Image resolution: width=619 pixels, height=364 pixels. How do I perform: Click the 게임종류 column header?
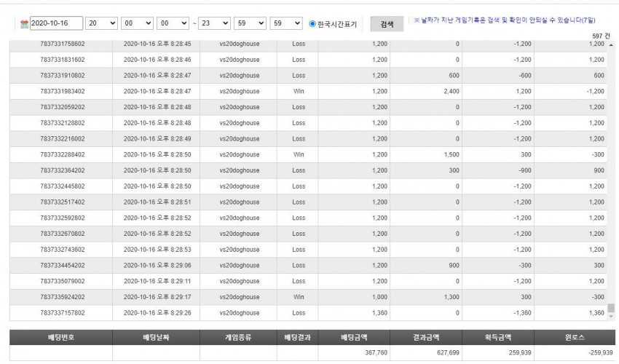coord(238,338)
